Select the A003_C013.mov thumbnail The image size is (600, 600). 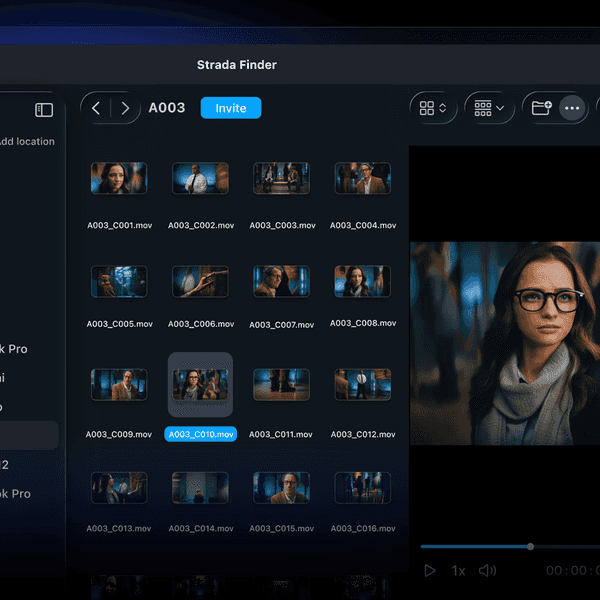click(119, 488)
